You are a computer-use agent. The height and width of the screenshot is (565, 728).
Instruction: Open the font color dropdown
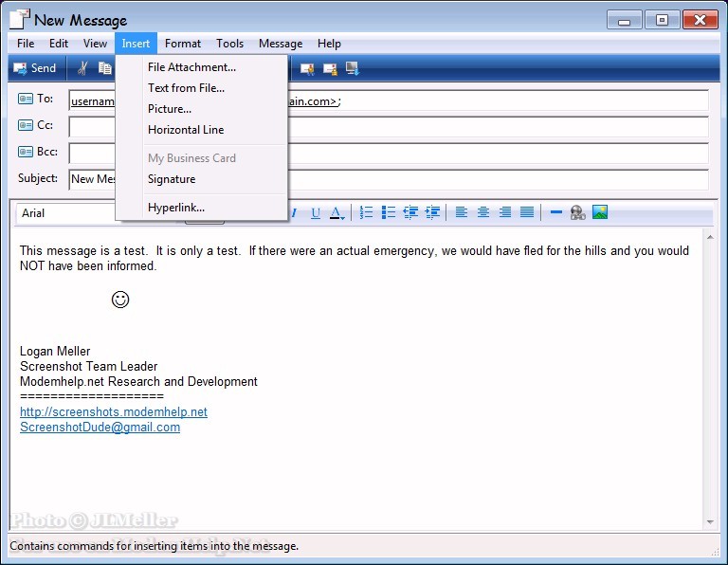[x=337, y=213]
